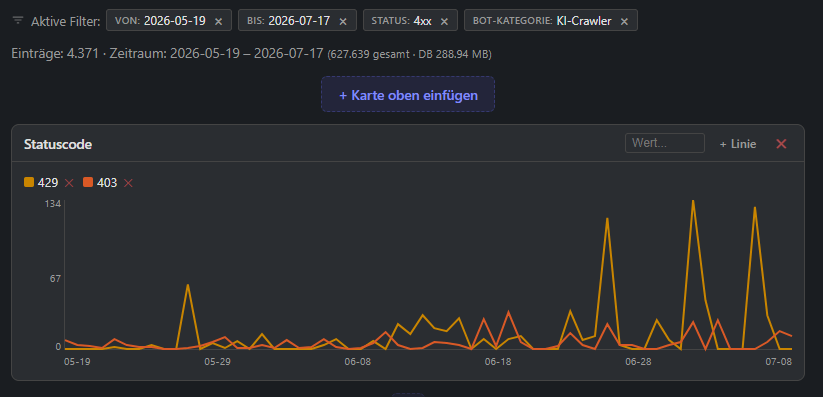Click the 'Einträge: 4.371' summary text

(x=55, y=54)
